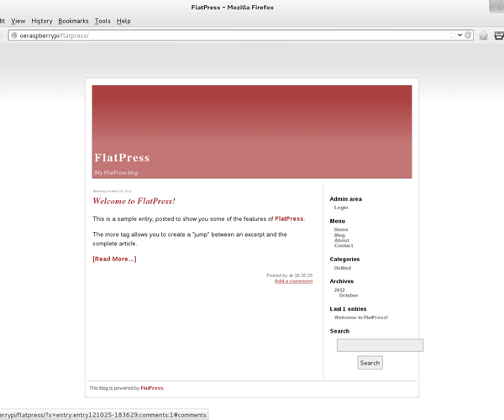Click inside the sidebar search text field
Screen dimensions: 504x420
click(380, 345)
